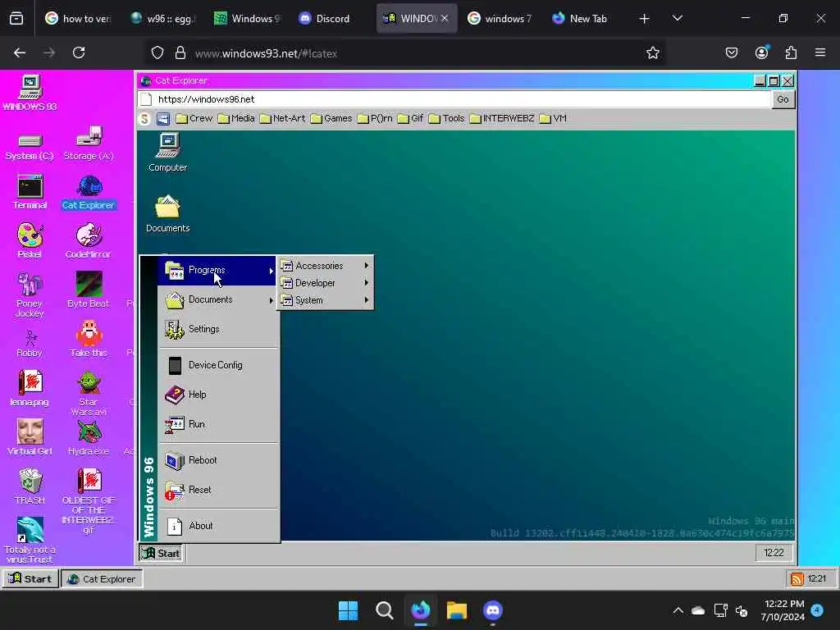Expand Developer submenu
Image resolution: width=840 pixels, height=630 pixels.
click(x=325, y=283)
